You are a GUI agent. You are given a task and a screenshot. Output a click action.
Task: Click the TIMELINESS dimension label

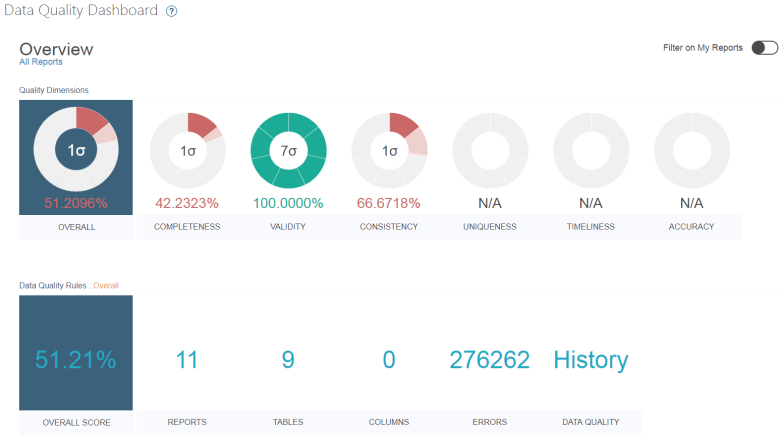591,227
